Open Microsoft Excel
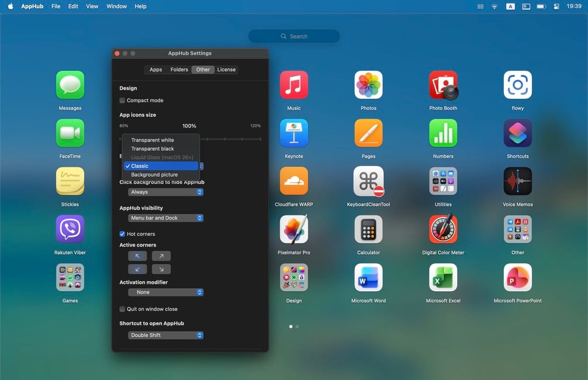The width and height of the screenshot is (588, 380). [443, 277]
